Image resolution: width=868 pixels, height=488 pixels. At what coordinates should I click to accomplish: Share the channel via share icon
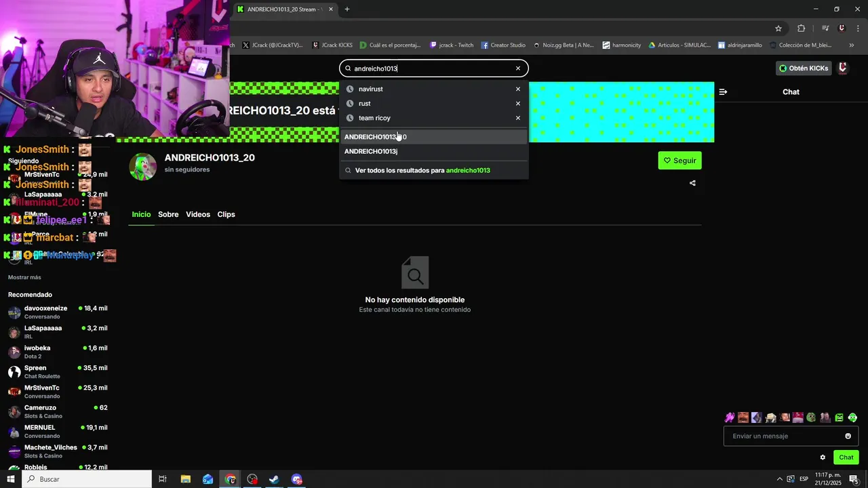coord(692,183)
